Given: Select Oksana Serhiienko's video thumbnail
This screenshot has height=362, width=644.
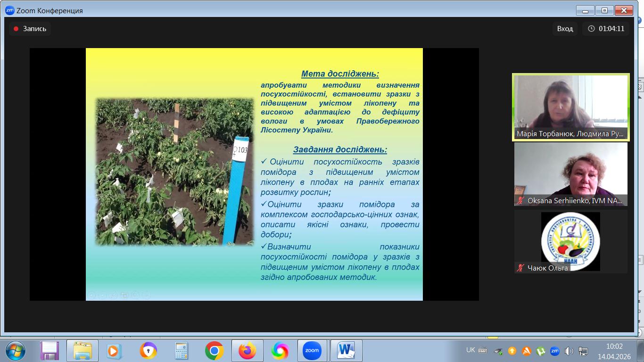Looking at the screenshot, I should tap(570, 173).
